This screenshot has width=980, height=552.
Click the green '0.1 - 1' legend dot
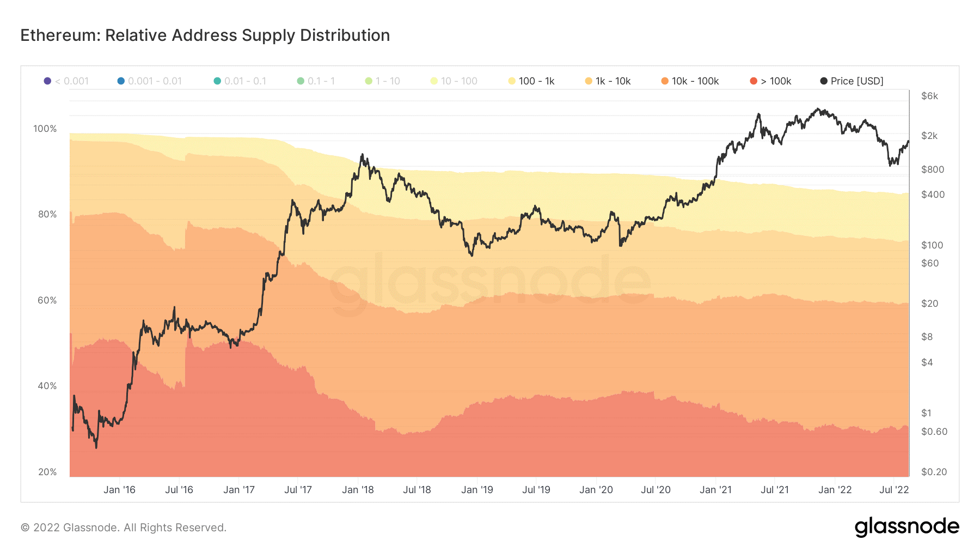[301, 81]
